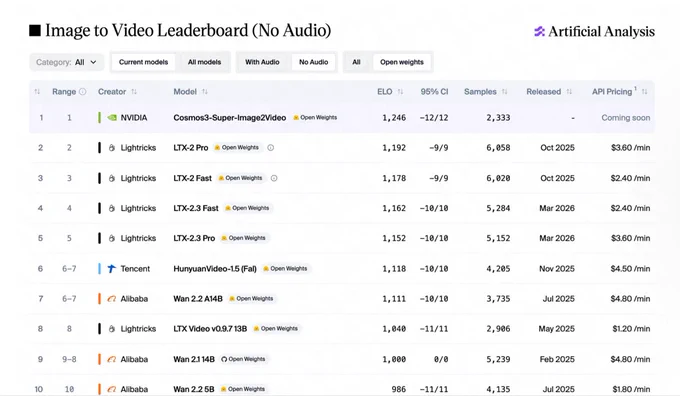Open the LTX-2.3 Fast model
The height and width of the screenshot is (396, 680).
coord(196,208)
